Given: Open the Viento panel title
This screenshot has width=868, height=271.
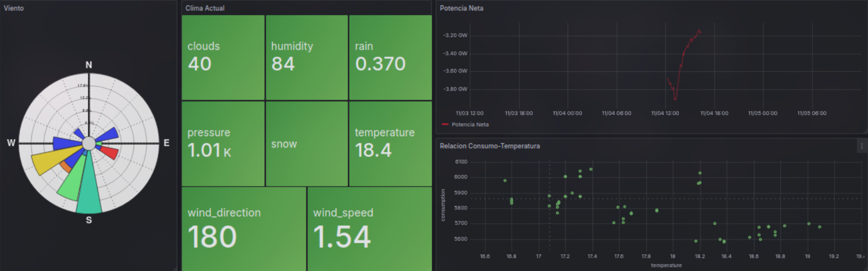Looking at the screenshot, I should pyautogui.click(x=14, y=8).
